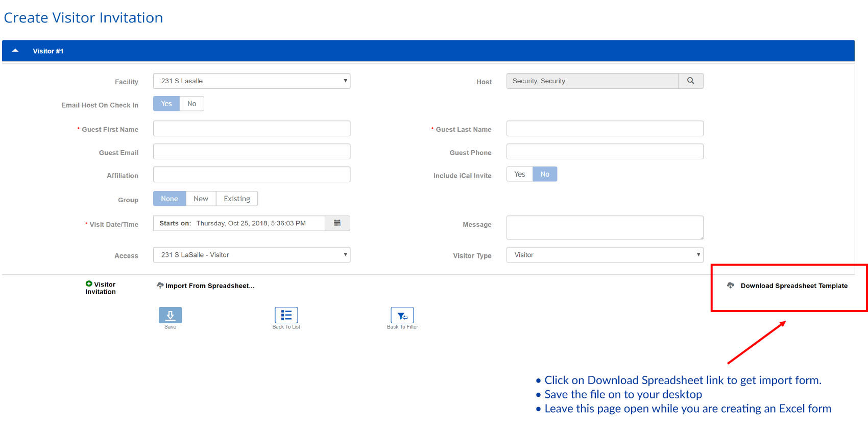The height and width of the screenshot is (430, 868).
Task: Enable Include iCal Invite with Yes
Action: 519,174
